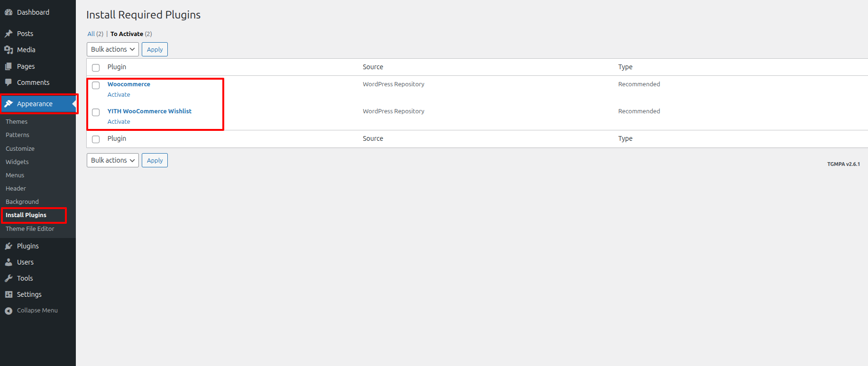This screenshot has width=868, height=366.
Task: Open the bottom Bulk actions dropdown
Action: [113, 160]
